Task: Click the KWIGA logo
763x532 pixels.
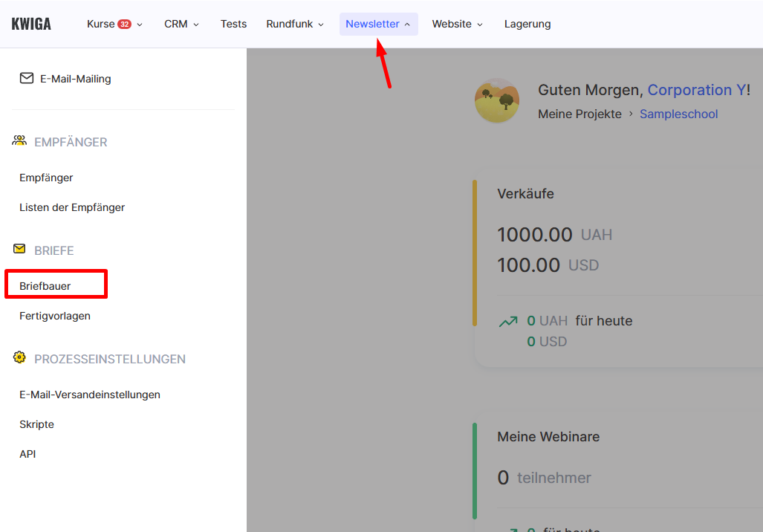Action: (x=31, y=24)
